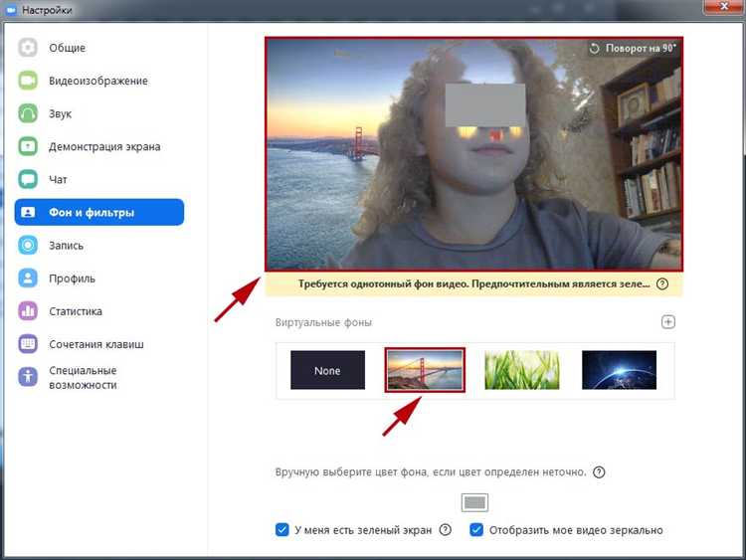Select the Earth from space background thumbnail

[x=619, y=370]
